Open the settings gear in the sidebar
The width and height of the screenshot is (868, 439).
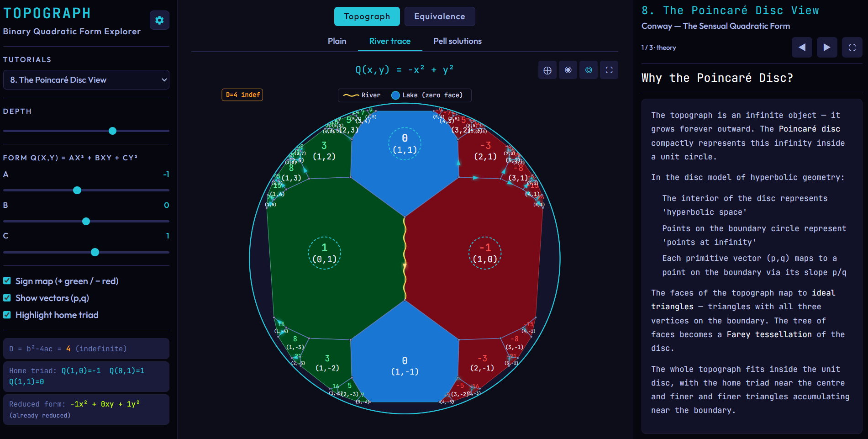pos(159,20)
